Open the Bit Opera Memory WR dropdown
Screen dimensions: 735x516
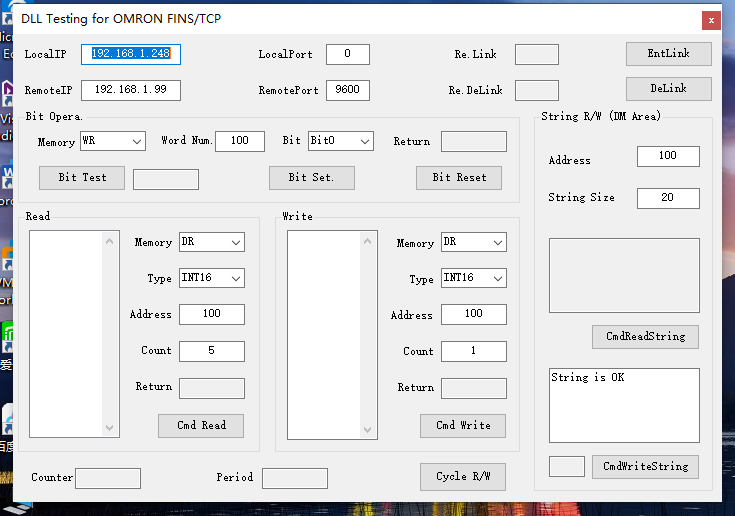(113, 141)
